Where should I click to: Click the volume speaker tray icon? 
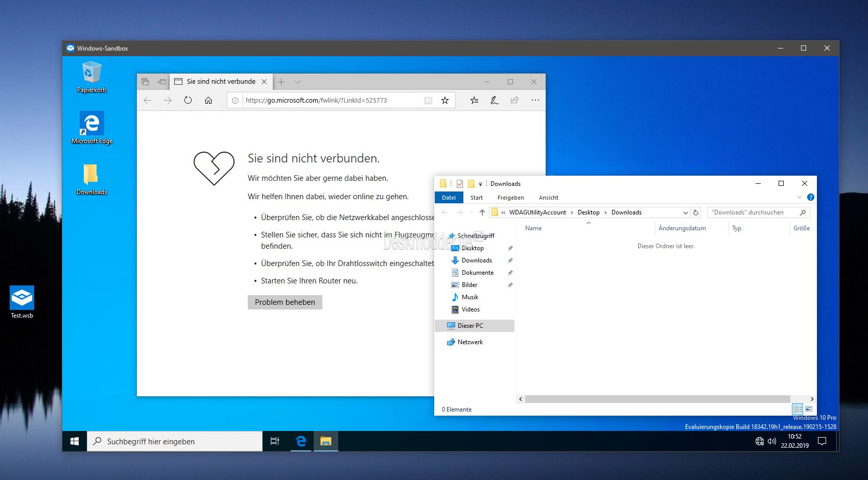pyautogui.click(x=772, y=441)
